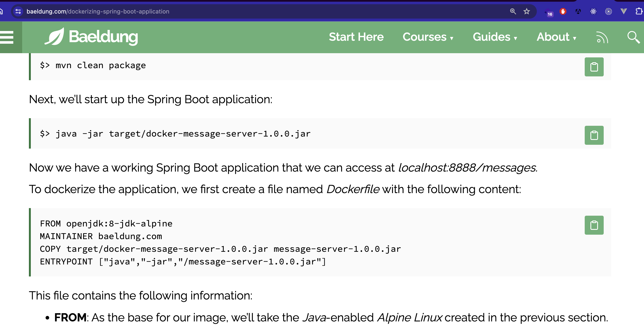This screenshot has height=325, width=644.
Task: Open the AdBlock extension
Action: (x=563, y=11)
